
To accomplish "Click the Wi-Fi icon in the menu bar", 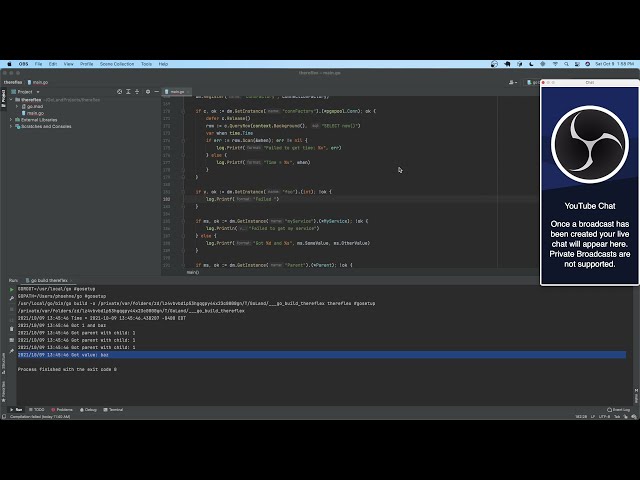I will click(555, 64).
